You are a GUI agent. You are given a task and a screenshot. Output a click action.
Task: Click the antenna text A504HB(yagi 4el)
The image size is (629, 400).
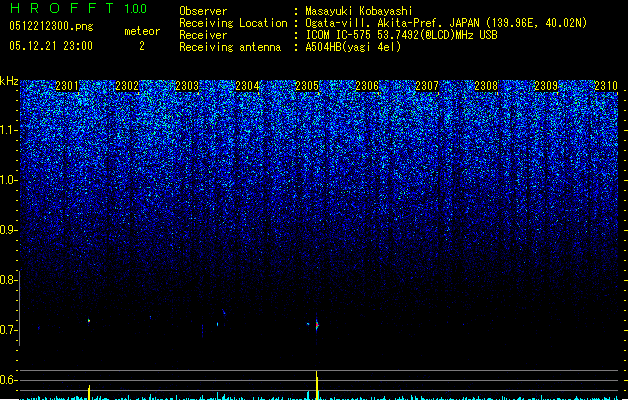(353, 47)
